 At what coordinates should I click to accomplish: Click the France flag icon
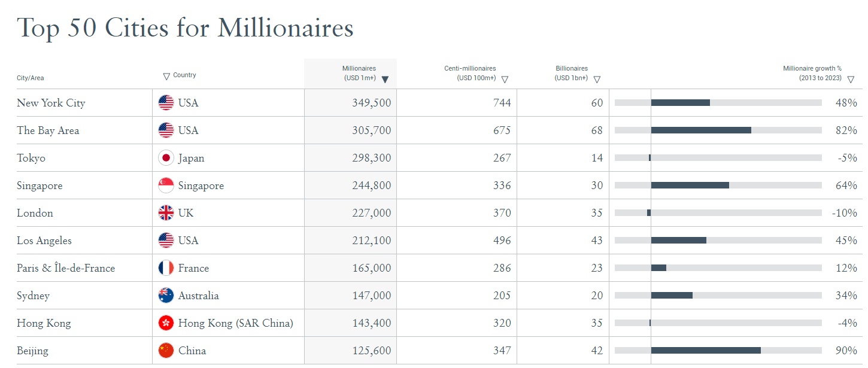(x=166, y=268)
